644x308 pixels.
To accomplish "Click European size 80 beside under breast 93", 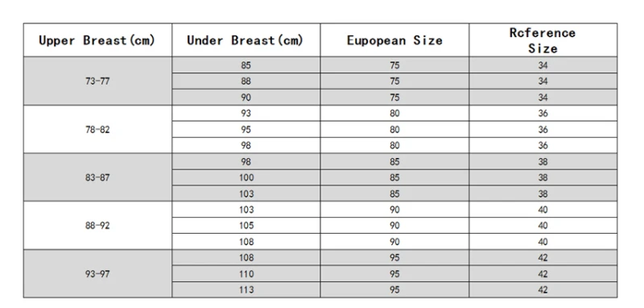I will pyautogui.click(x=394, y=113).
